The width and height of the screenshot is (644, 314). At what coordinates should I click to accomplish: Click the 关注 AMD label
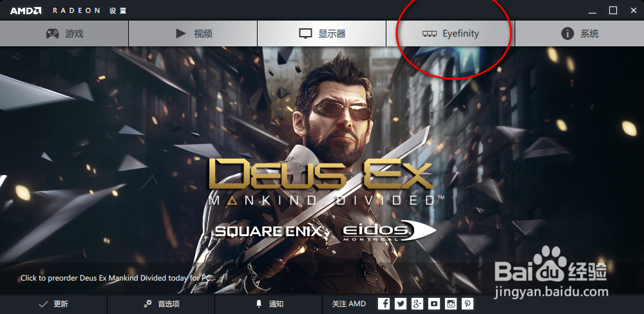pos(348,304)
